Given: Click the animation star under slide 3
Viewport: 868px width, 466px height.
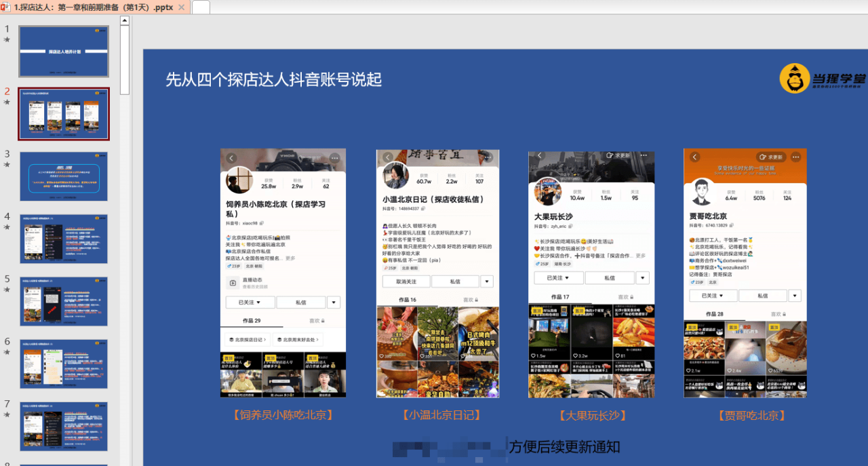Looking at the screenshot, I should 7,165.
